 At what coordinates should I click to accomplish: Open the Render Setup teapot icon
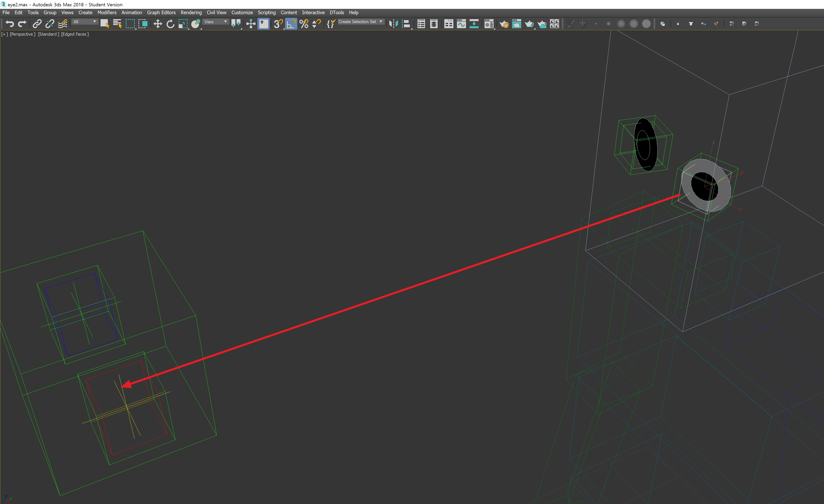point(504,24)
